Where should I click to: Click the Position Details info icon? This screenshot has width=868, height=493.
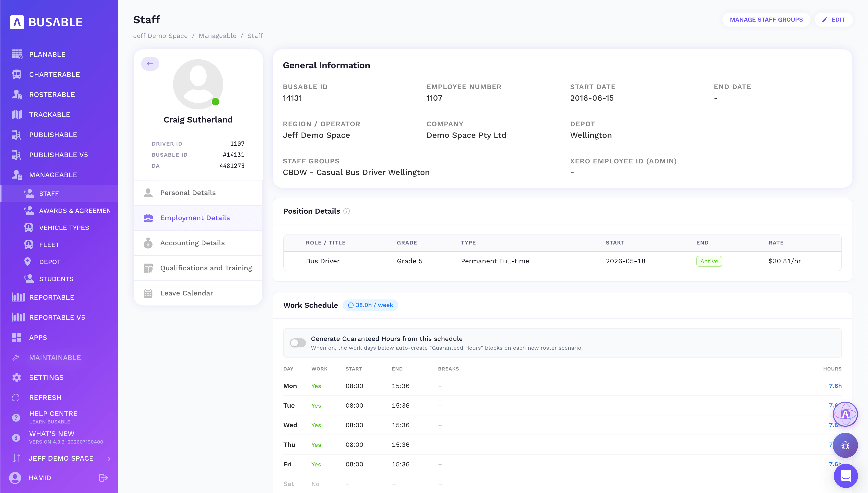coord(347,211)
